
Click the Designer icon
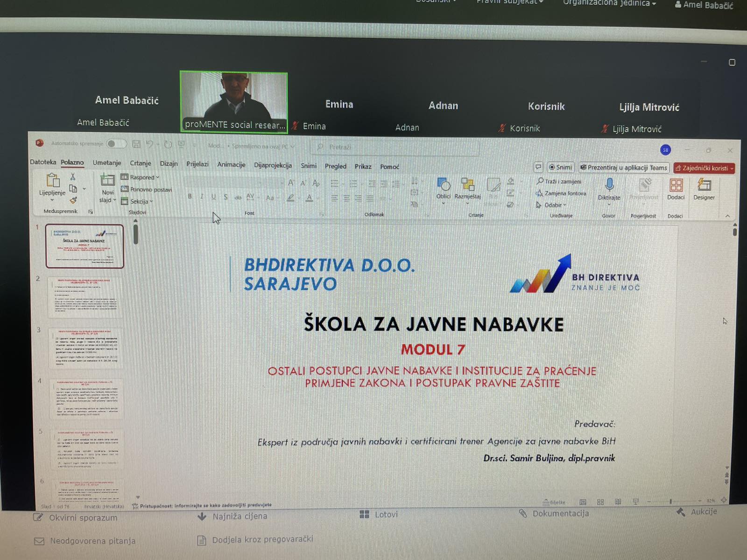click(704, 185)
